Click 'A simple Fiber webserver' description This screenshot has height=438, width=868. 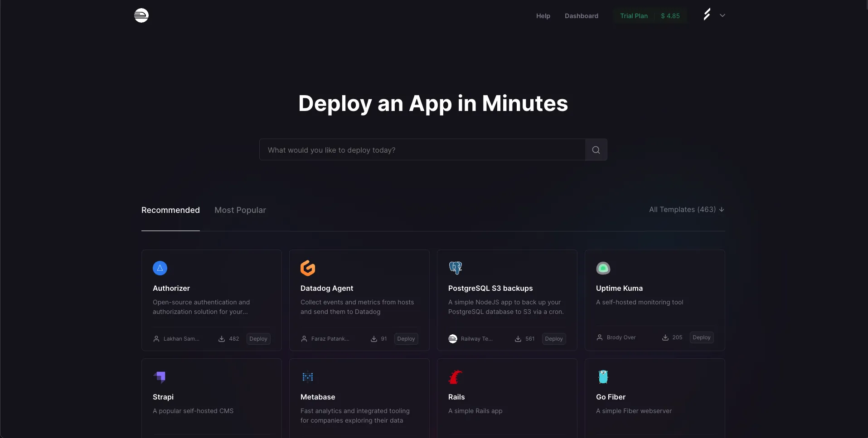pyautogui.click(x=634, y=411)
